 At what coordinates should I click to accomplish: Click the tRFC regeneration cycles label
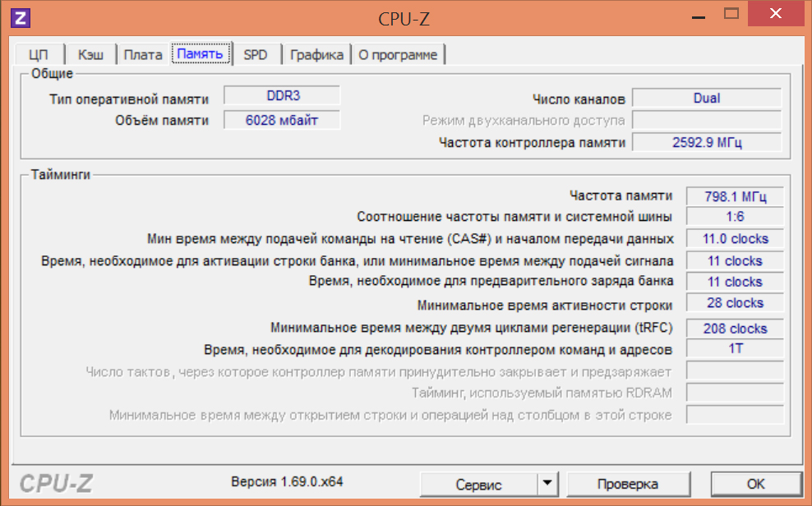(471, 328)
